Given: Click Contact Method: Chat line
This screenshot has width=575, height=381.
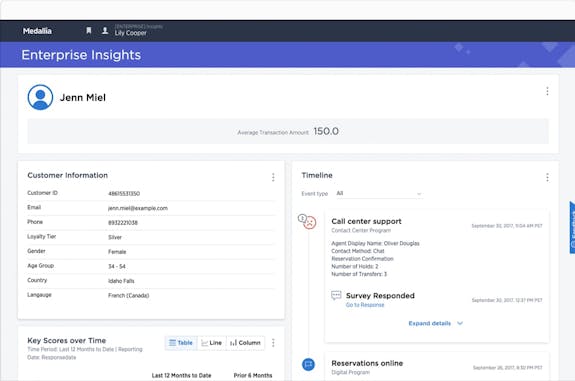Looking at the screenshot, I should [358, 251].
